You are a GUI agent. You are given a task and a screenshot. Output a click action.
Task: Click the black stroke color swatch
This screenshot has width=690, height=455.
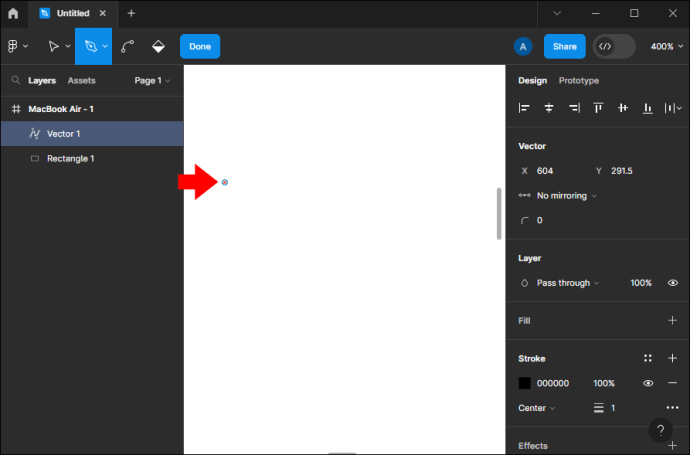(525, 383)
